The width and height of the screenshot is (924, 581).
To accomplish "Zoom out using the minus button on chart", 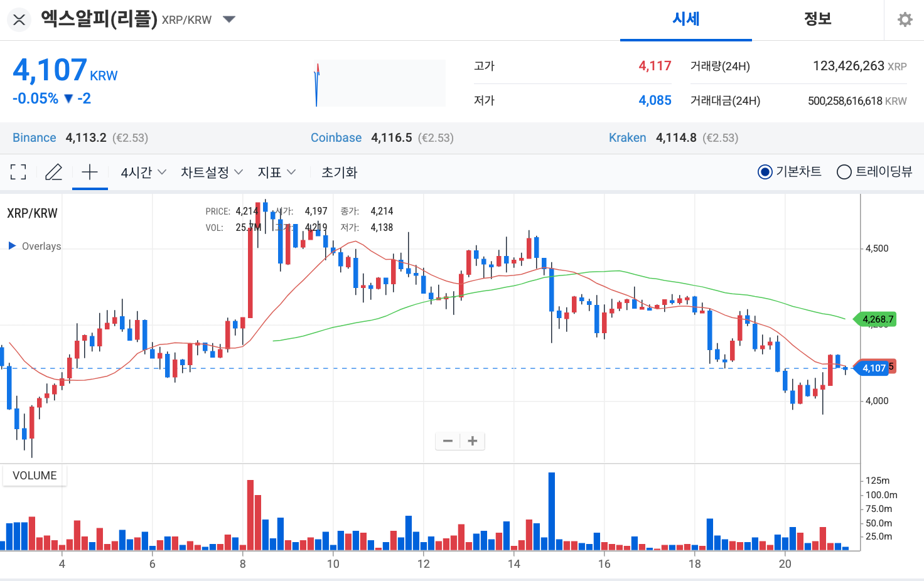I will pyautogui.click(x=448, y=440).
